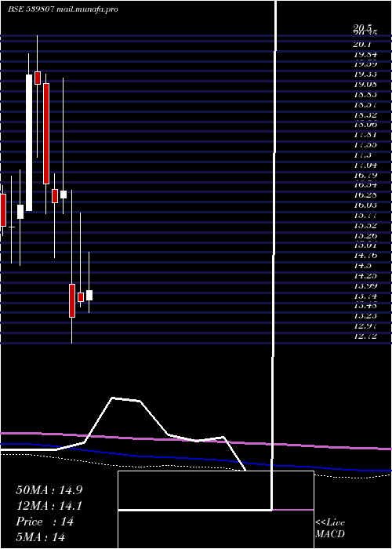Image resolution: width=392 pixels, height=549 pixels.
Task: Select the red candlestick body near 13.99 to 13.23
Action: 72,300
